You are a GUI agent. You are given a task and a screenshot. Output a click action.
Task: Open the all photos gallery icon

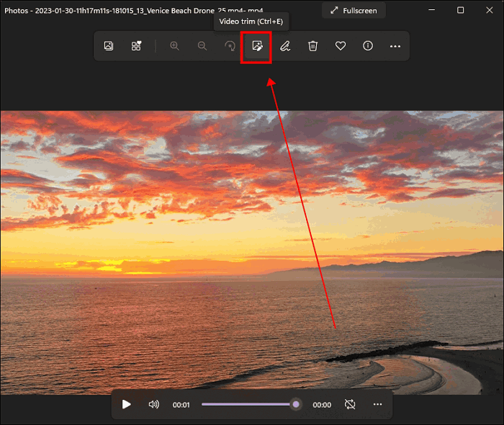(x=109, y=46)
